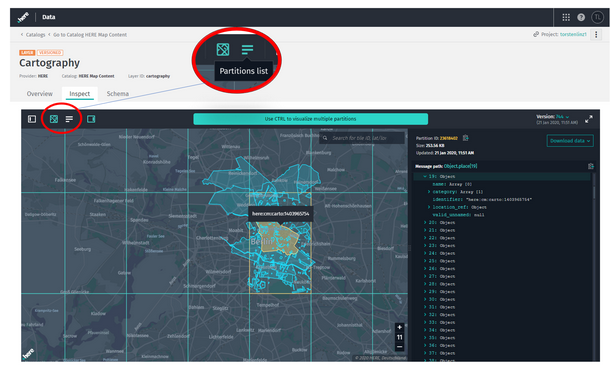The height and width of the screenshot is (367, 616).
Task: Click the LAYER badge
Action: (x=27, y=52)
